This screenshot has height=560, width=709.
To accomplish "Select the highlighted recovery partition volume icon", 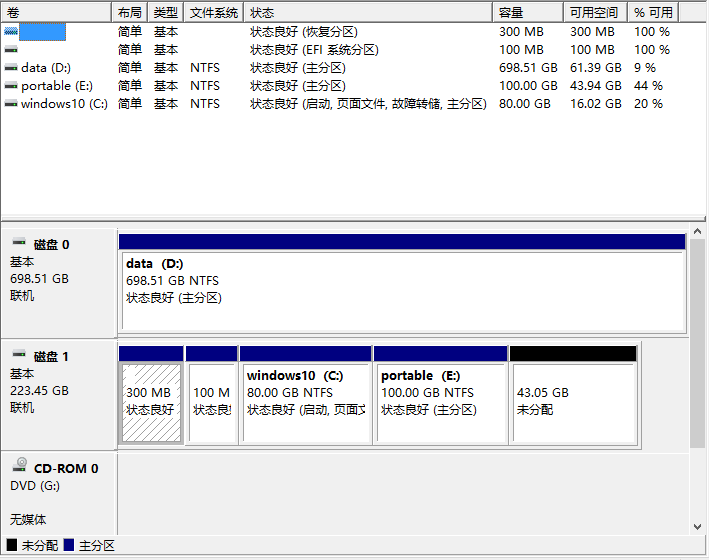I will click(x=11, y=32).
